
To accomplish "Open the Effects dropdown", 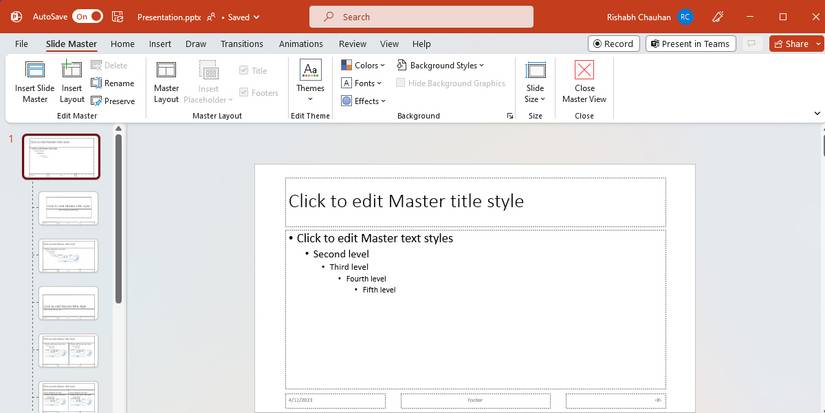I will 363,101.
